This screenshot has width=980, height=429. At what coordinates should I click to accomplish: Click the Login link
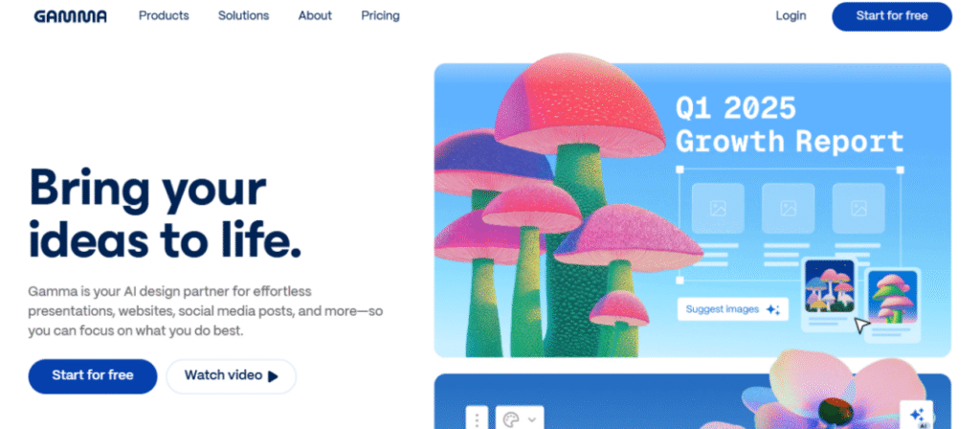point(791,15)
